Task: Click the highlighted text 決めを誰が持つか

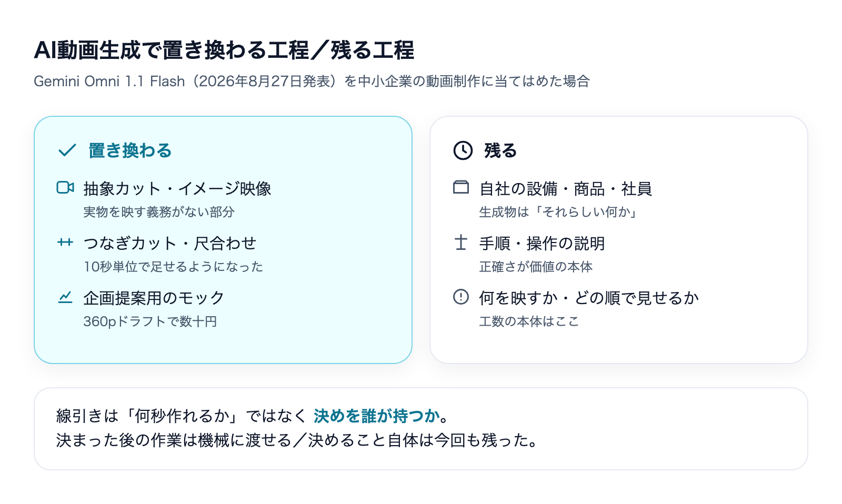Action: pos(377,416)
